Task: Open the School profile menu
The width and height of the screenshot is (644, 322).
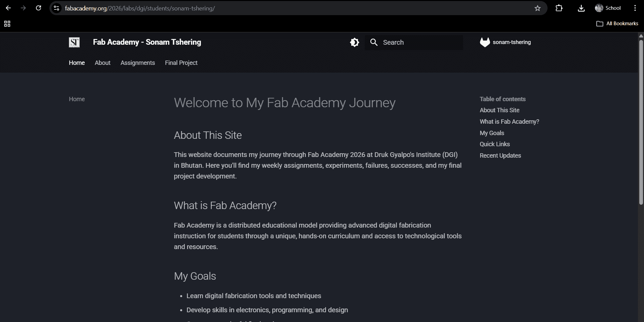Action: (x=608, y=8)
